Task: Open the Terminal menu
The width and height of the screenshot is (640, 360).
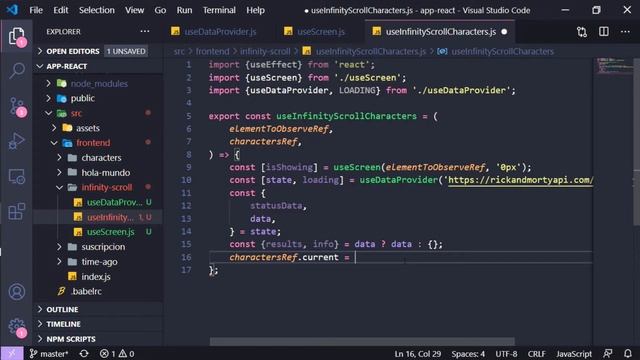Action: (219, 10)
